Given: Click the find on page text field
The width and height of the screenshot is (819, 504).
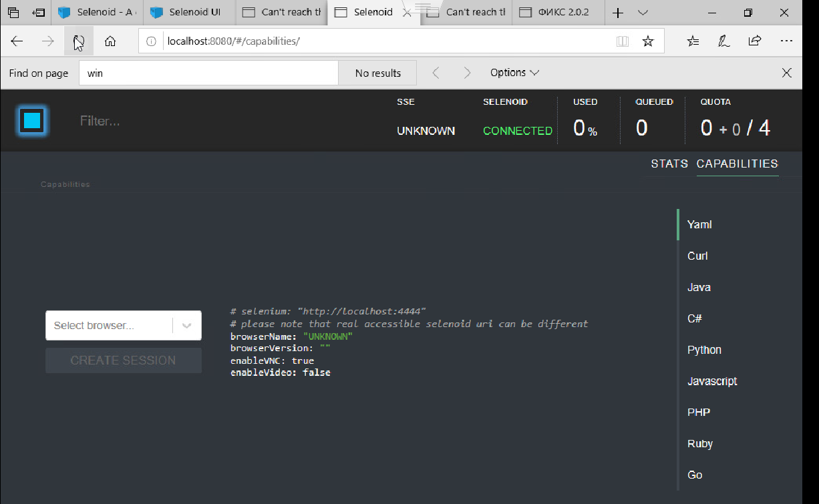Looking at the screenshot, I should coord(208,73).
